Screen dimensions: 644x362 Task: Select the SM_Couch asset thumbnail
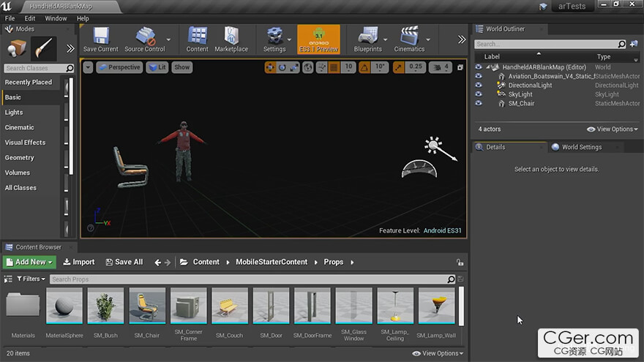(x=229, y=306)
